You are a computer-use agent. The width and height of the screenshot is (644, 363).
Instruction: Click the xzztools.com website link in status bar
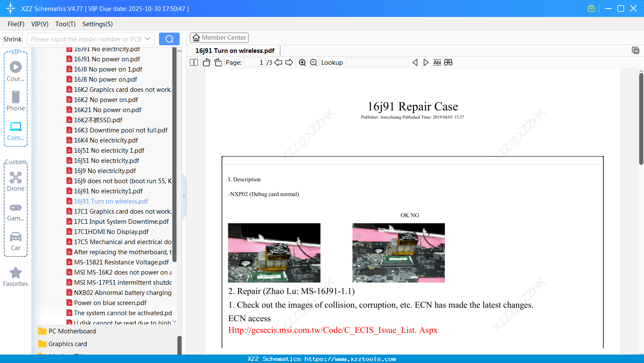pos(350,359)
